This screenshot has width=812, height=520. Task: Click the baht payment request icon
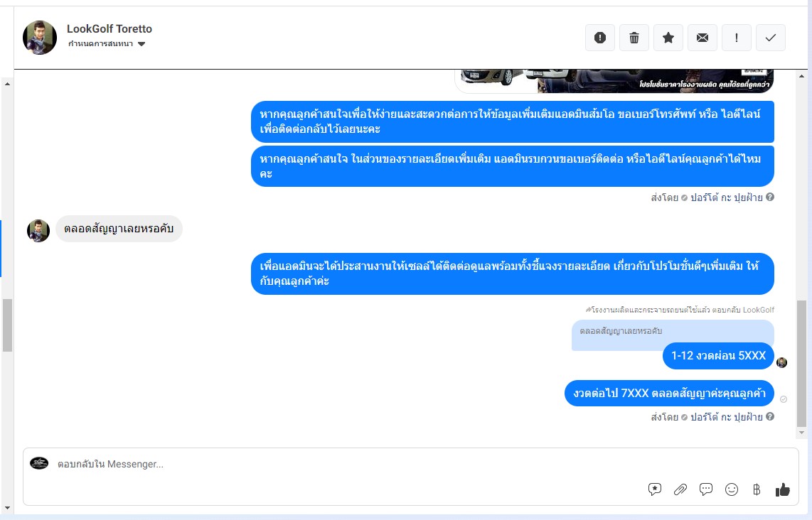[757, 489]
